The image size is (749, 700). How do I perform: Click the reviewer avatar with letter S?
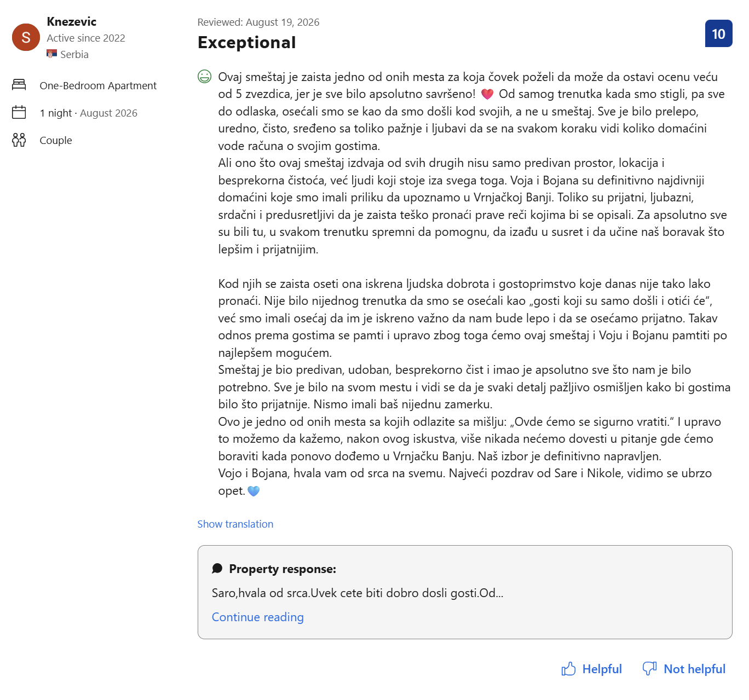tap(26, 37)
